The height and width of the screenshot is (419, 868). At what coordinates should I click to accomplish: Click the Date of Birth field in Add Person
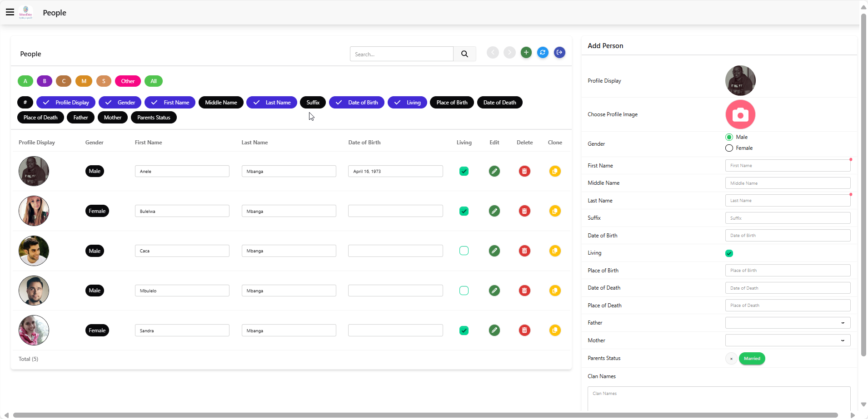click(788, 236)
